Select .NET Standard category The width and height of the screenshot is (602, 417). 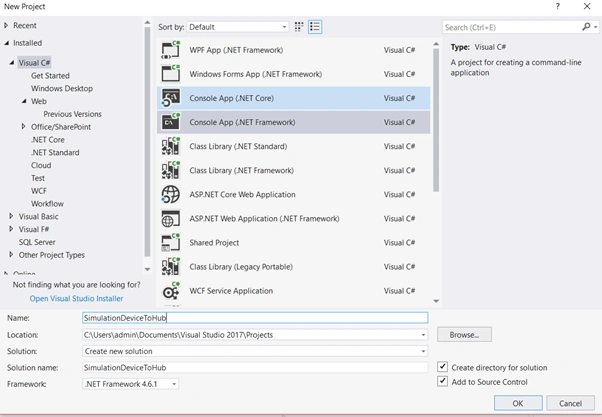click(x=55, y=152)
